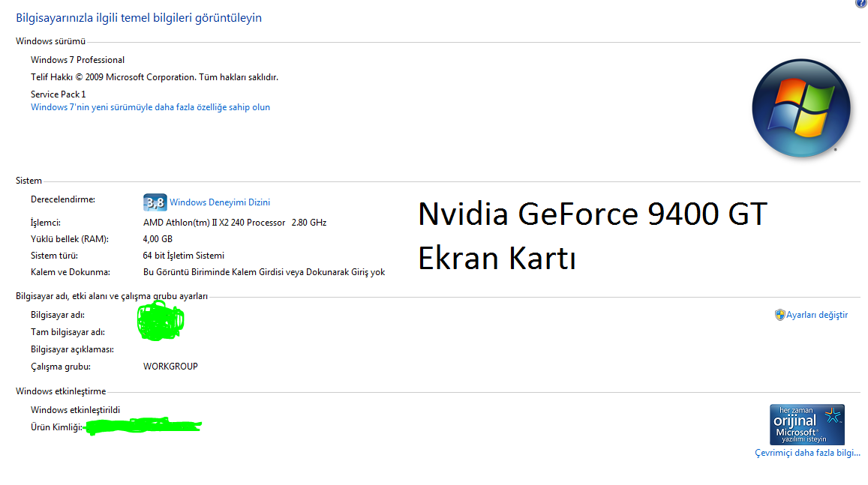Viewport: 868px width, 485px height.
Task: Click the Windows etkinleştirildi status text
Action: 75,410
